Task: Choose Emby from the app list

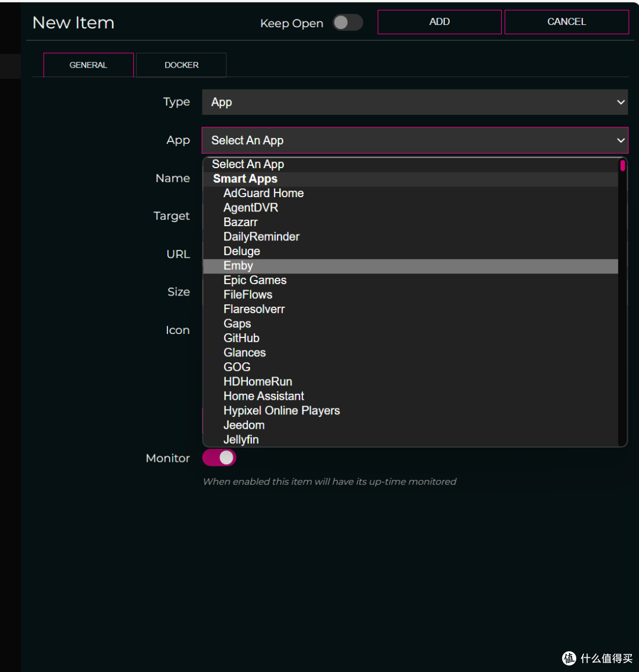Action: pyautogui.click(x=238, y=266)
